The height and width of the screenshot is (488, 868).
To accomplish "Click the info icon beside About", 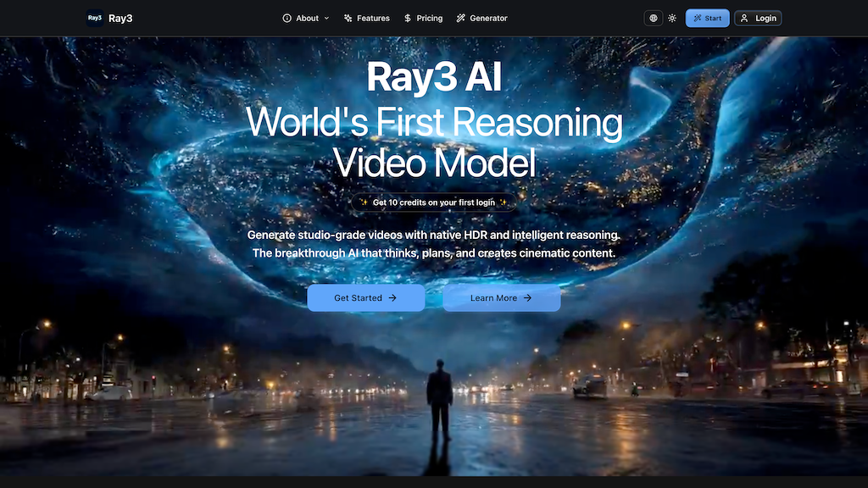I will 287,18.
